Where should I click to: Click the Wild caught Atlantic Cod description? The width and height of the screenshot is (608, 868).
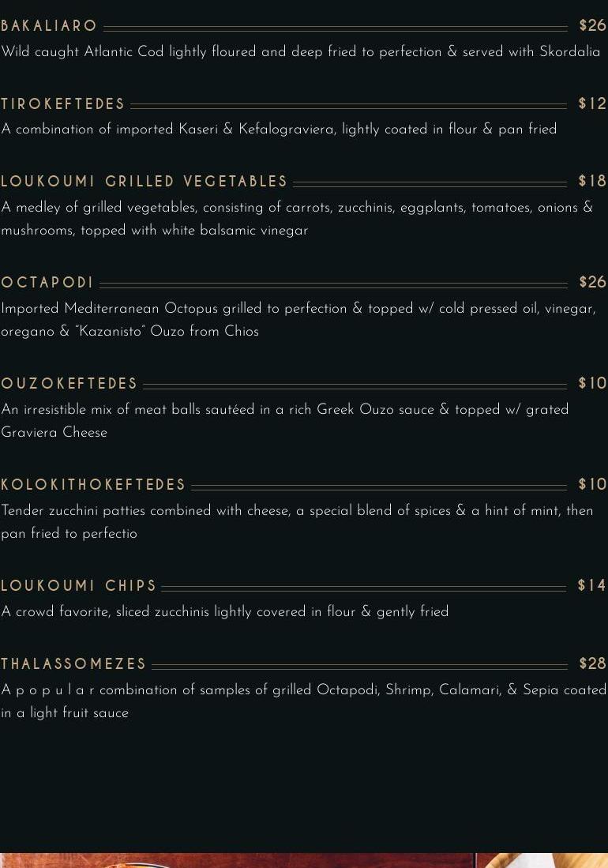pyautogui.click(x=300, y=52)
